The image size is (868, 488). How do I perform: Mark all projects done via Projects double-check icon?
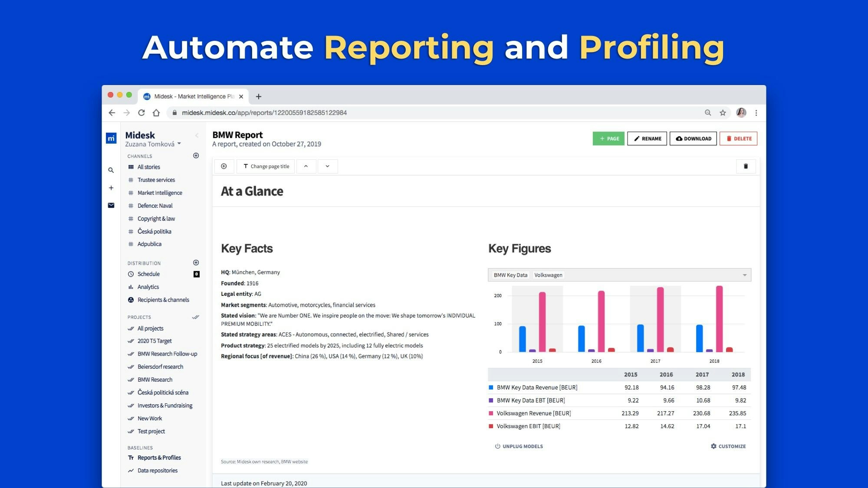coord(196,317)
